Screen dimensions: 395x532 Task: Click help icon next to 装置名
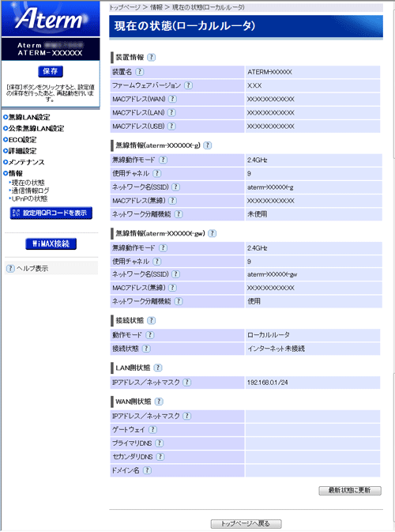pyautogui.click(x=140, y=72)
